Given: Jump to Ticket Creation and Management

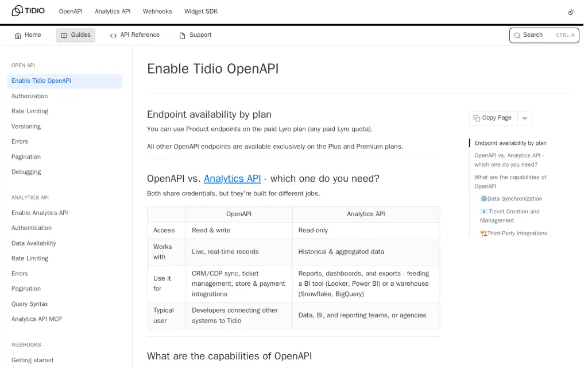Looking at the screenshot, I should (x=510, y=216).
